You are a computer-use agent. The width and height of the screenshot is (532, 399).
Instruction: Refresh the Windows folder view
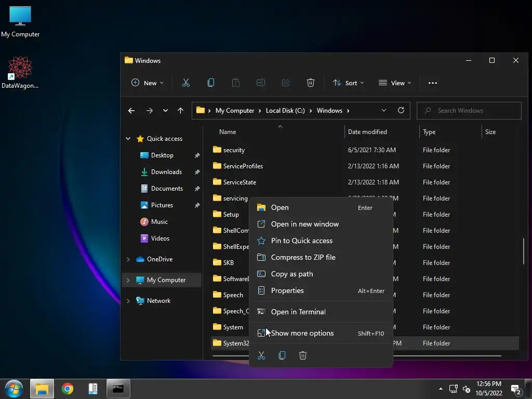401,110
